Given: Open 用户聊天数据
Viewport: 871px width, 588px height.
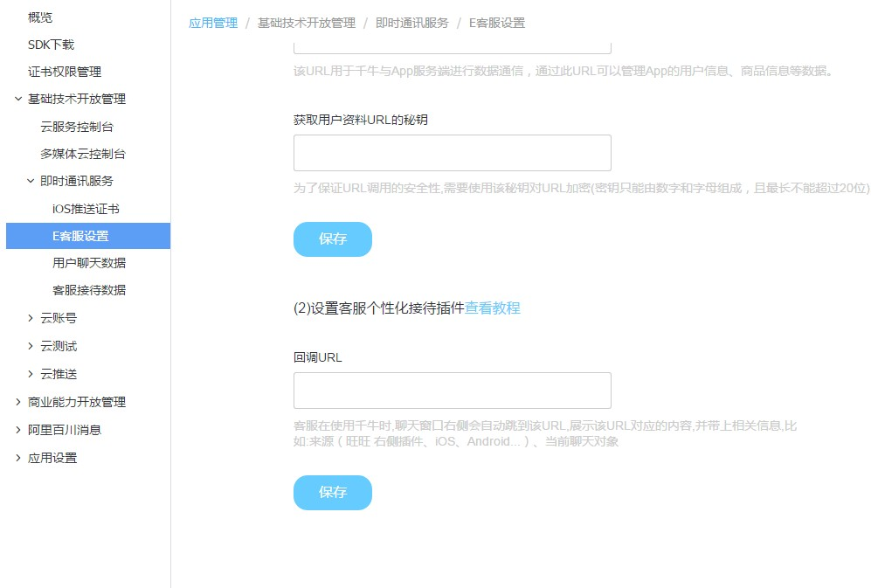Looking at the screenshot, I should (x=89, y=263).
